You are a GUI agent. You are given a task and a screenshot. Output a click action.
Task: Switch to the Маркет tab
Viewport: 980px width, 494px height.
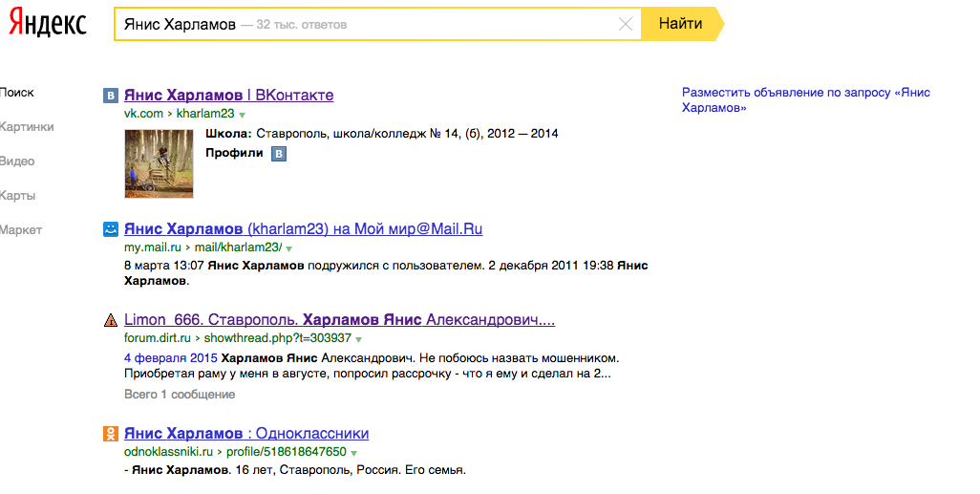click(21, 230)
